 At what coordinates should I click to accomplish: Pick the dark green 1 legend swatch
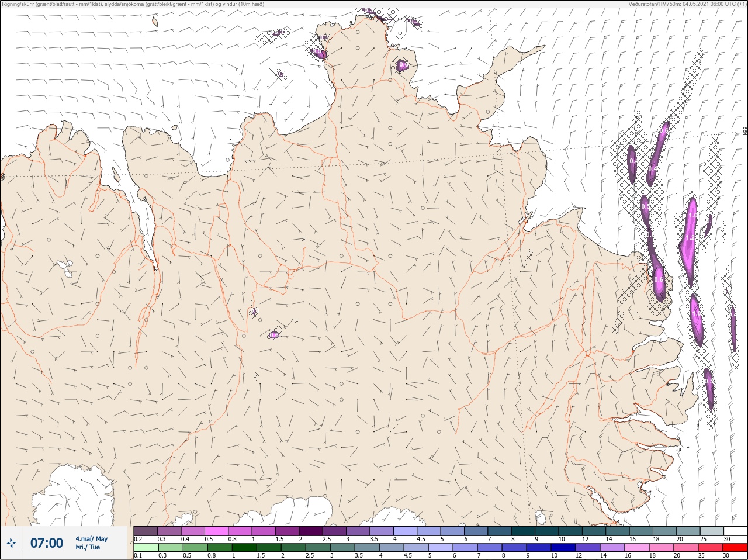[244, 548]
